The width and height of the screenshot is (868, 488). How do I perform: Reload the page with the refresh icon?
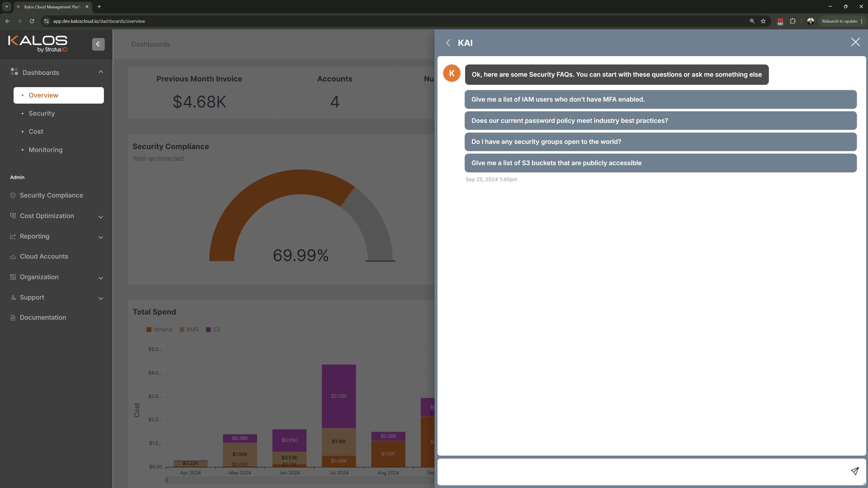click(x=32, y=21)
